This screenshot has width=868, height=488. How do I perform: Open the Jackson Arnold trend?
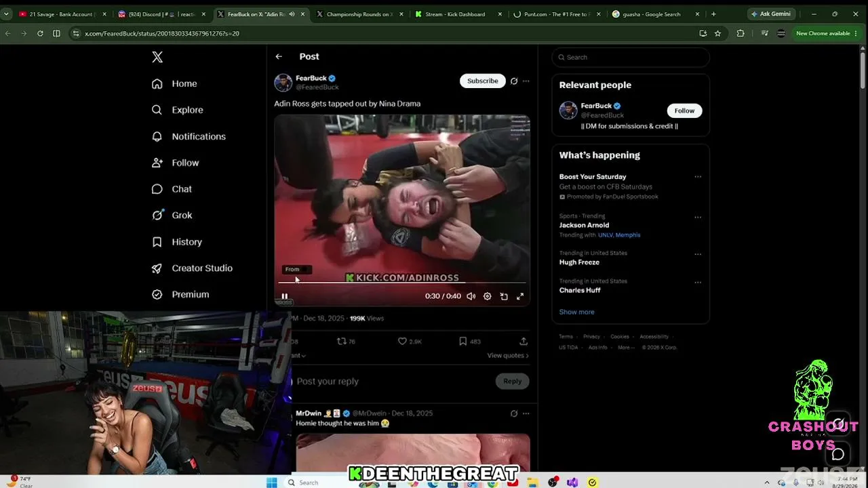point(584,225)
